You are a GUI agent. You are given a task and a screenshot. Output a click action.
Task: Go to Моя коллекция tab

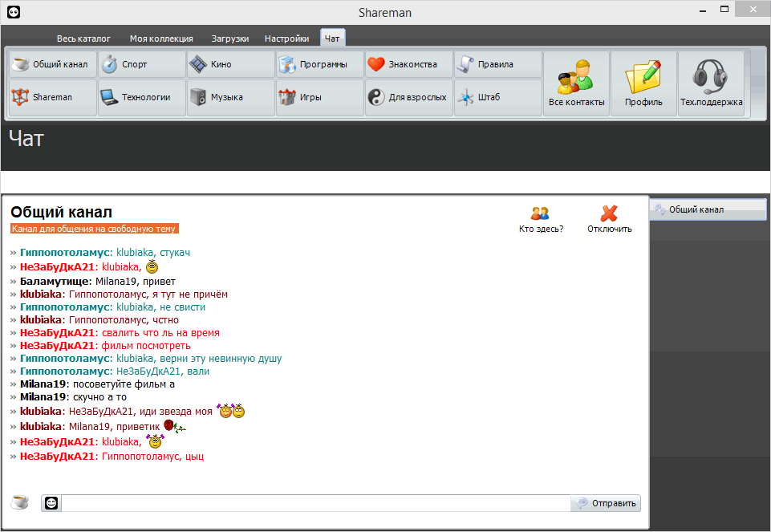161,39
